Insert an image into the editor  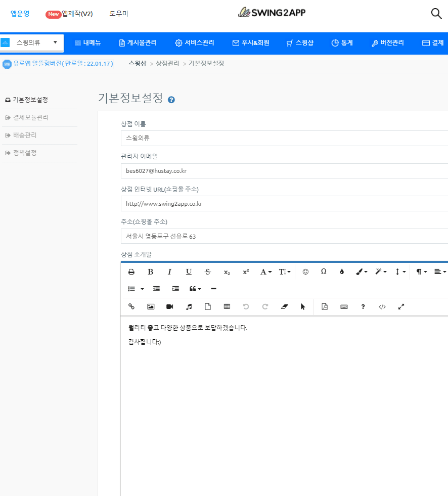(x=151, y=306)
